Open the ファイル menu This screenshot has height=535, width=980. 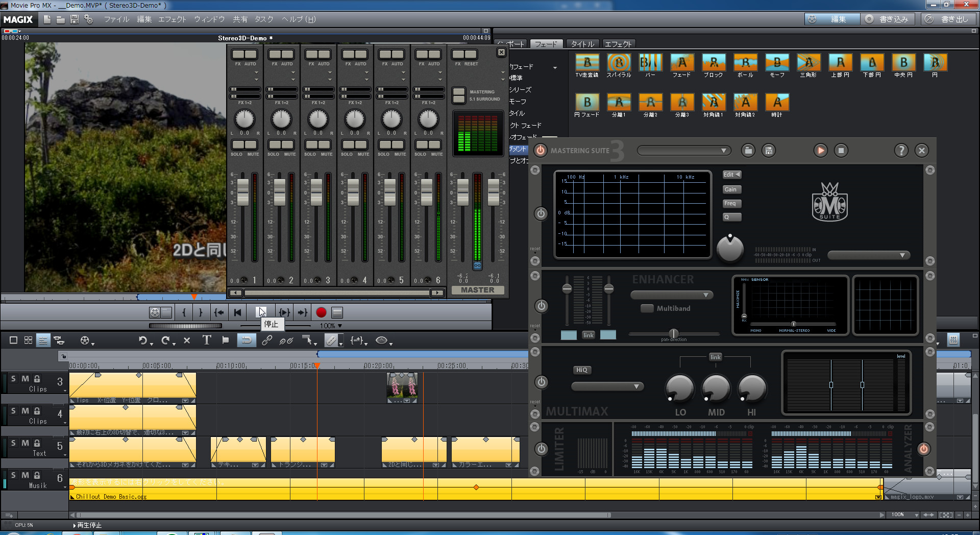coord(116,19)
